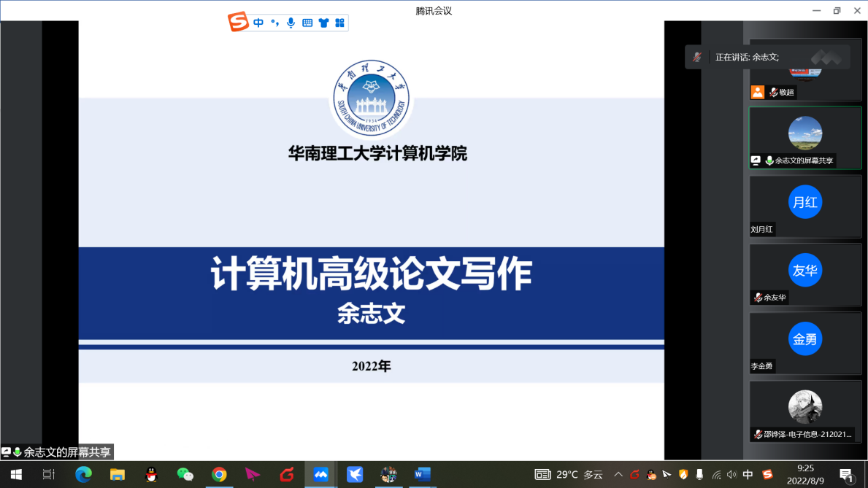Open WeChat from the taskbar
The height and width of the screenshot is (488, 868).
[x=185, y=475]
